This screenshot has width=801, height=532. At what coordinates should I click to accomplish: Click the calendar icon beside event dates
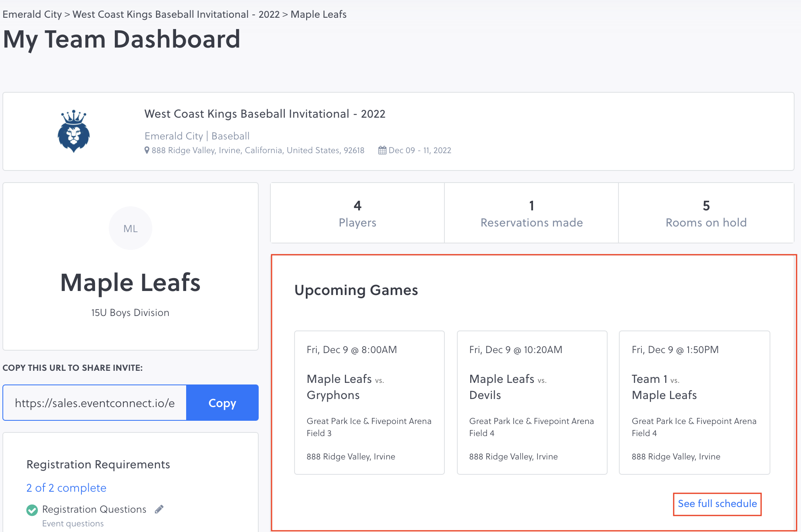point(382,150)
